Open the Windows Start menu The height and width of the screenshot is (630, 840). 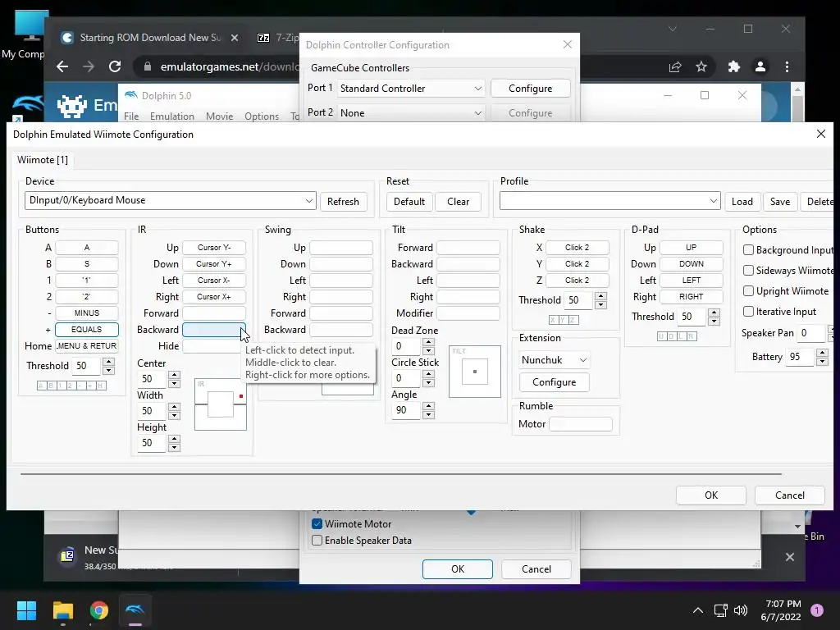pos(26,610)
